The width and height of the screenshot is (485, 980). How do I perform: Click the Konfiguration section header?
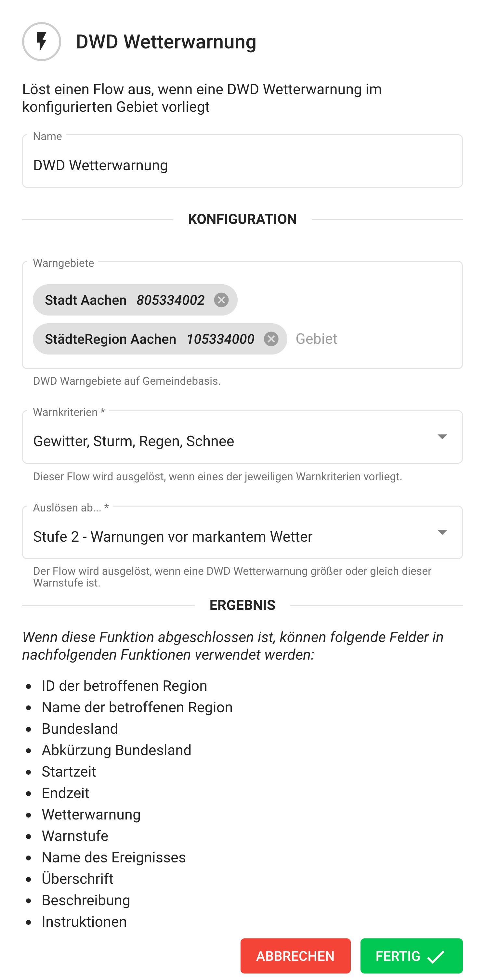click(x=242, y=219)
